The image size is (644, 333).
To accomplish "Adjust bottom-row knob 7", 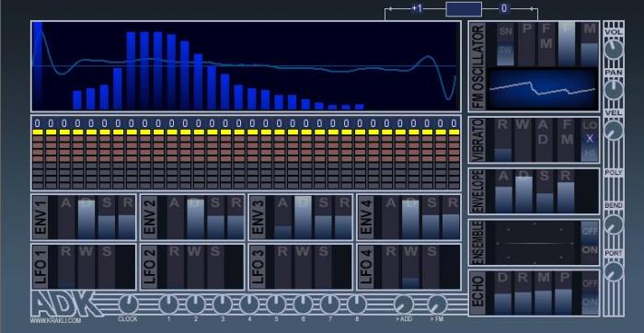I will tap(330, 304).
